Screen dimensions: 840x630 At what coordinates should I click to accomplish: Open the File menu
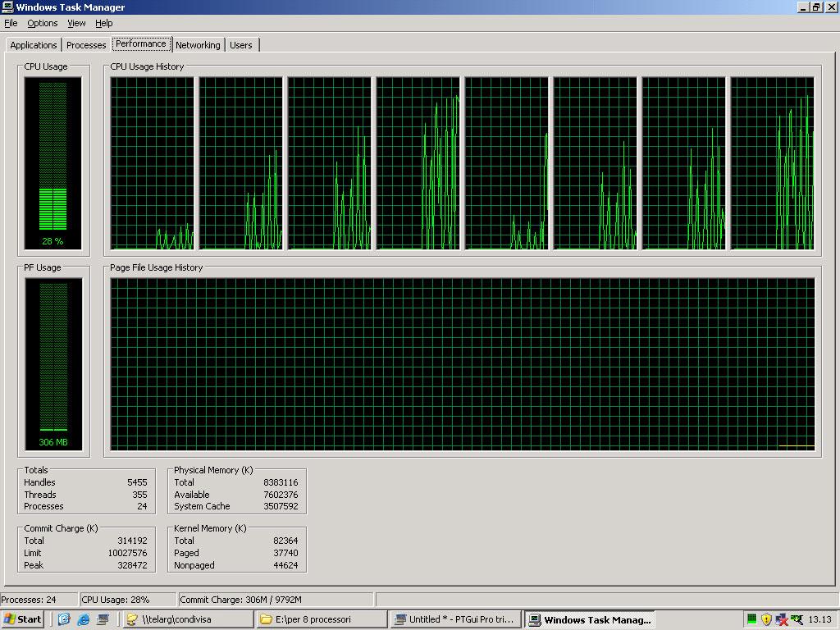(11, 23)
